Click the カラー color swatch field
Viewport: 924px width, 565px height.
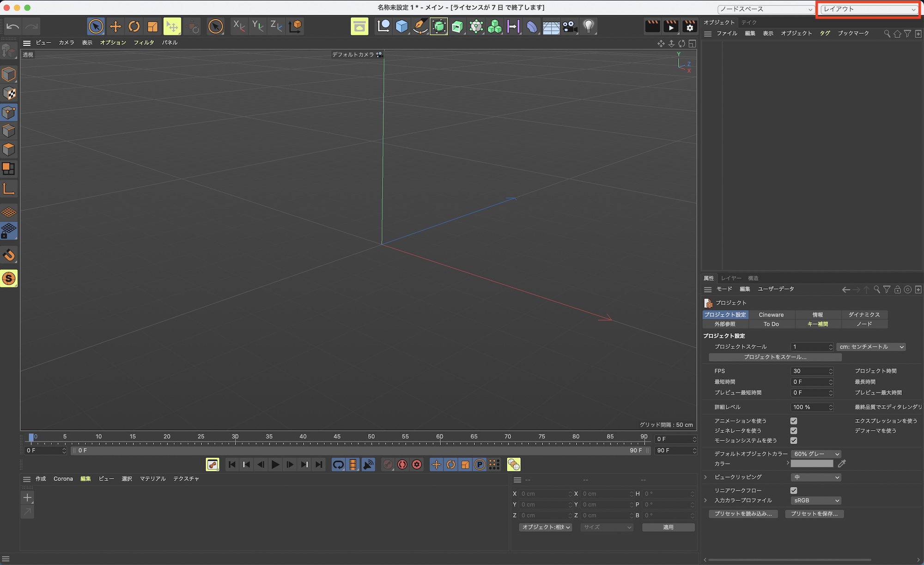click(812, 463)
